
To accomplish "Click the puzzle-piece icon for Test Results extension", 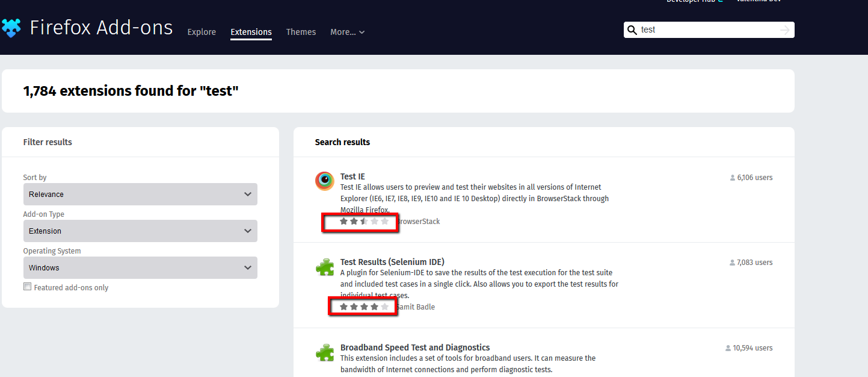I will coord(325,267).
